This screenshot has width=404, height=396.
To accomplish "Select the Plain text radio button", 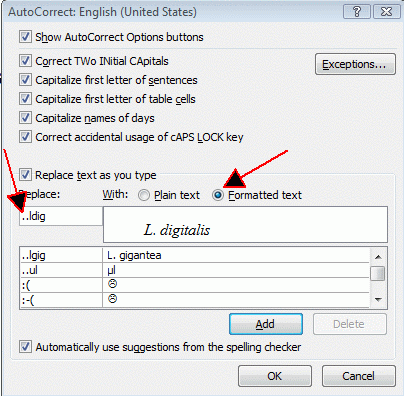I will click(x=144, y=195).
